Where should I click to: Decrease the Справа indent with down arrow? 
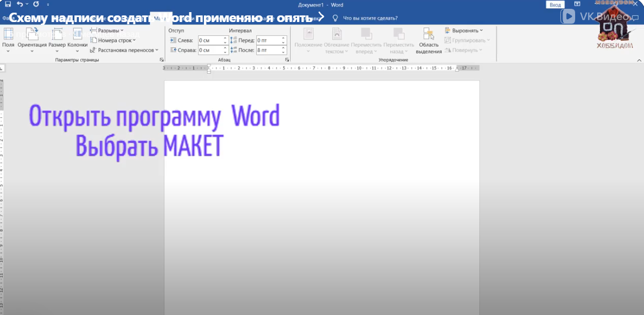coord(225,52)
